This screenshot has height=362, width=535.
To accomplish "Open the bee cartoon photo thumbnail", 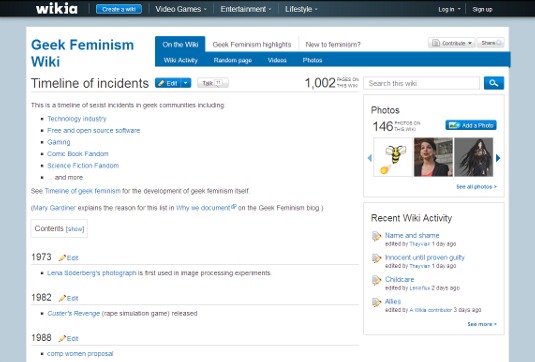I will (393, 157).
